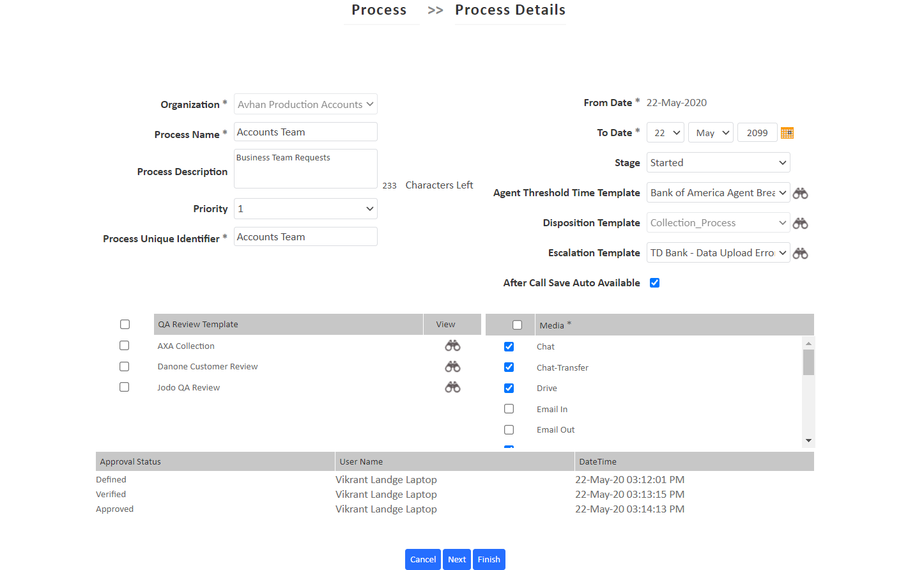The image size is (924, 570).
Task: View the AXA Collection QA template
Action: point(452,345)
